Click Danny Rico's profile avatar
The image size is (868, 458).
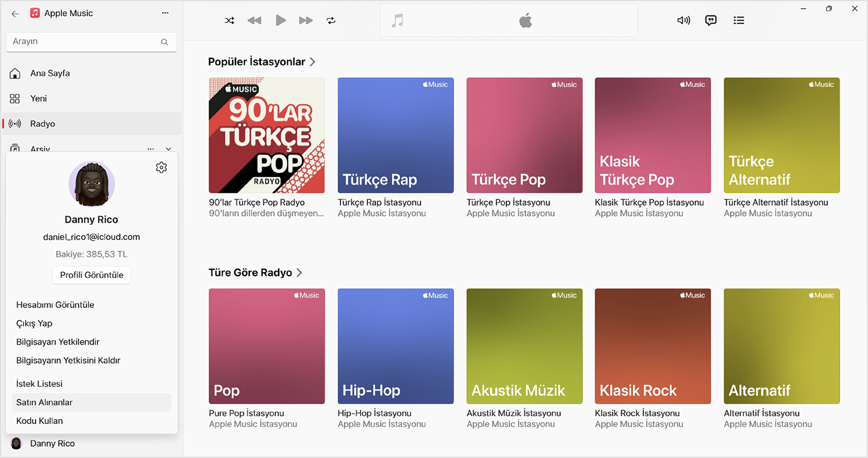click(x=92, y=185)
